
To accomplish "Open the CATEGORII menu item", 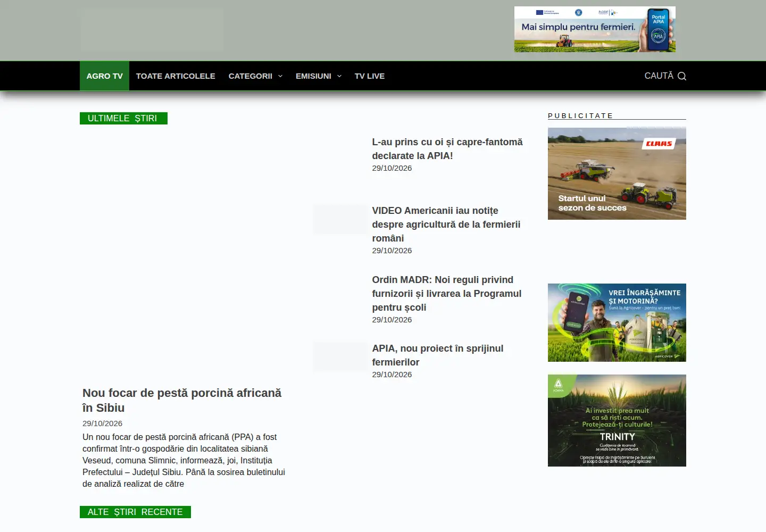I will pyautogui.click(x=250, y=76).
